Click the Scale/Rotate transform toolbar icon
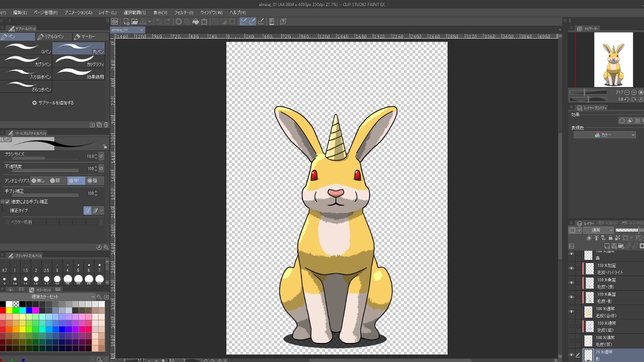 204,21
